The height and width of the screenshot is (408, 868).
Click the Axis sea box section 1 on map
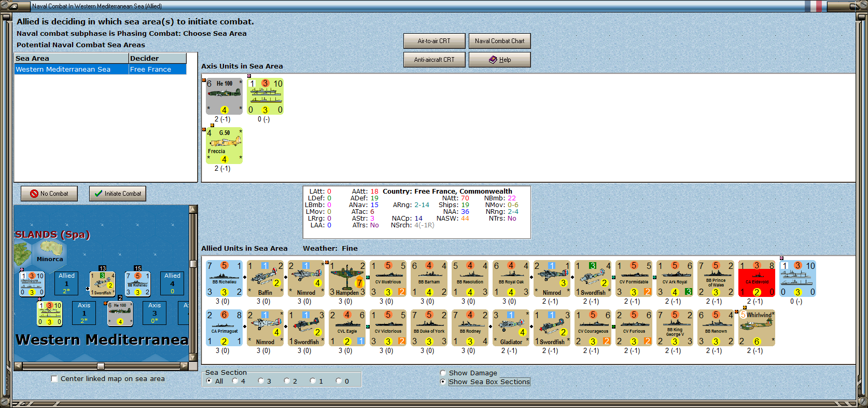pos(84,313)
